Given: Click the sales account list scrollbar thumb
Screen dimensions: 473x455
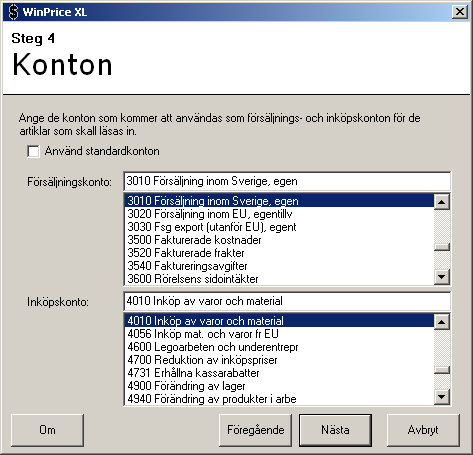Looking at the screenshot, I should coord(442,247).
